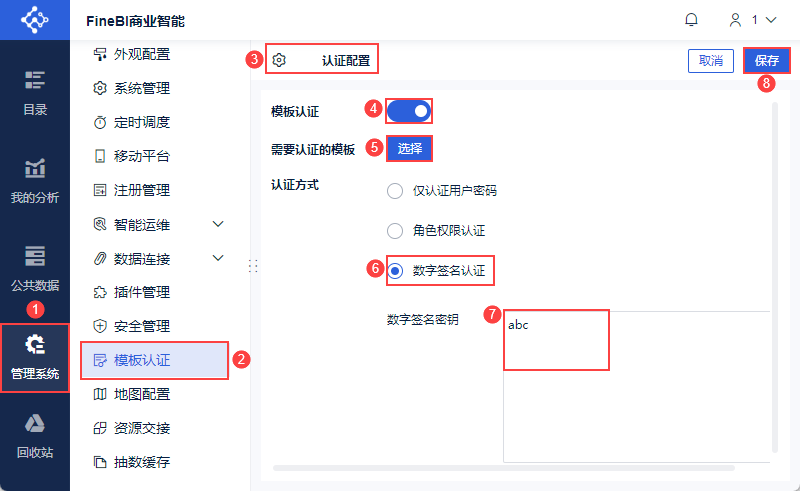The height and width of the screenshot is (491, 800).
Task: Select 角色权限认证 radio option
Action: [x=395, y=230]
